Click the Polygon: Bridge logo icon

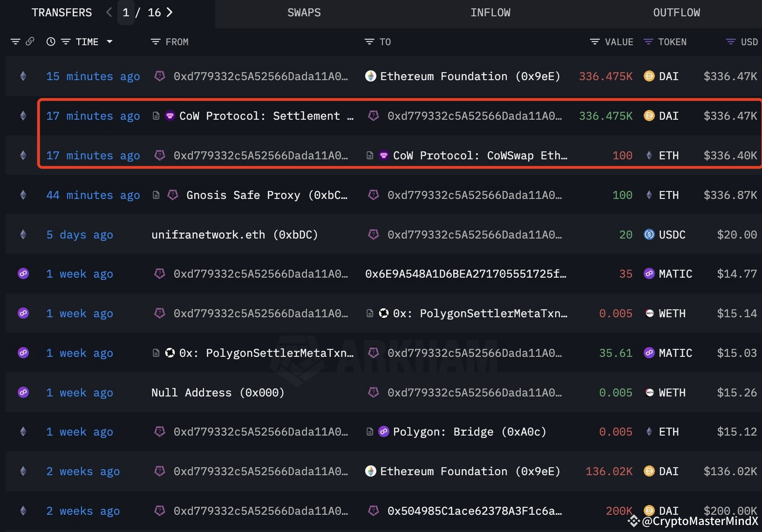pyautogui.click(x=384, y=432)
